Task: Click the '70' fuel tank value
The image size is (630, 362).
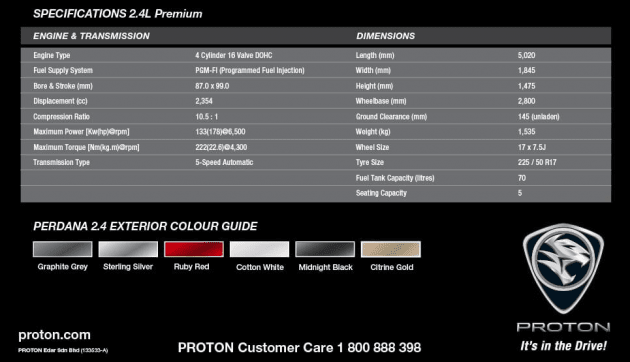Action: click(522, 178)
